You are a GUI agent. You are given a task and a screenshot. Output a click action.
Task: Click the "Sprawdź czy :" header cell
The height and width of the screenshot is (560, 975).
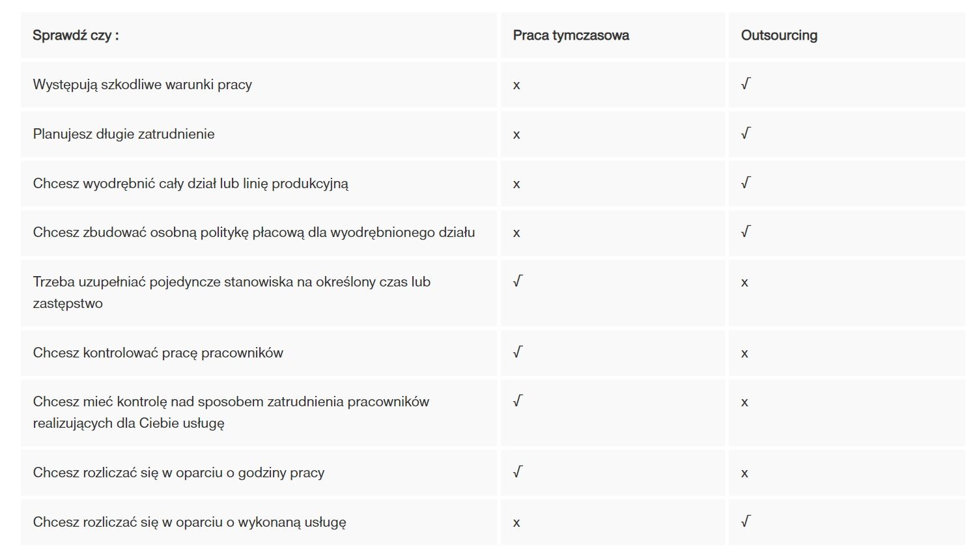click(x=76, y=36)
